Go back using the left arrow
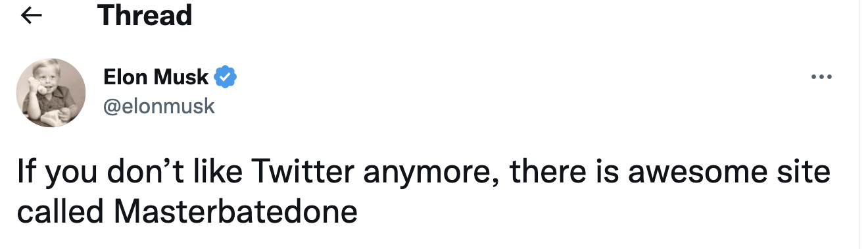Image resolution: width=868 pixels, height=249 pixels. 32,16
